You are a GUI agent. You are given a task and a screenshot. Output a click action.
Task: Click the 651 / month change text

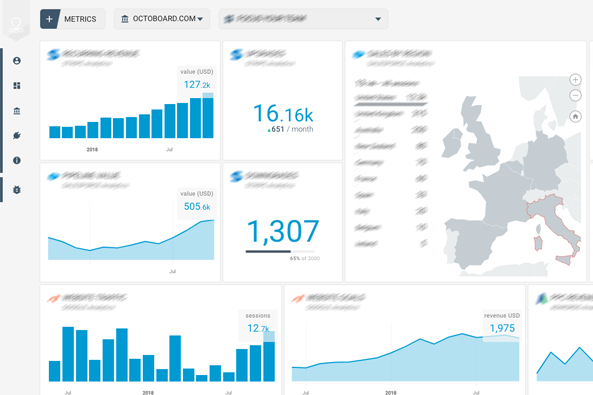(x=290, y=129)
